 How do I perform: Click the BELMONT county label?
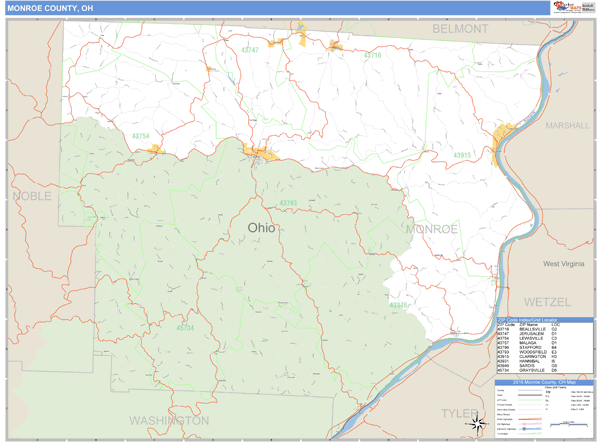point(460,30)
